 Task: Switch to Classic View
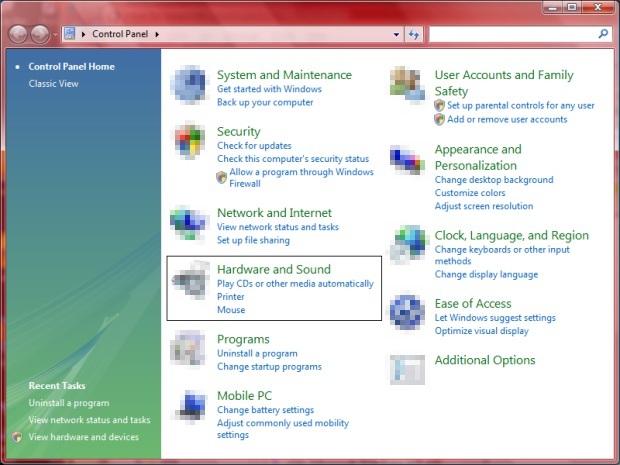point(53,84)
